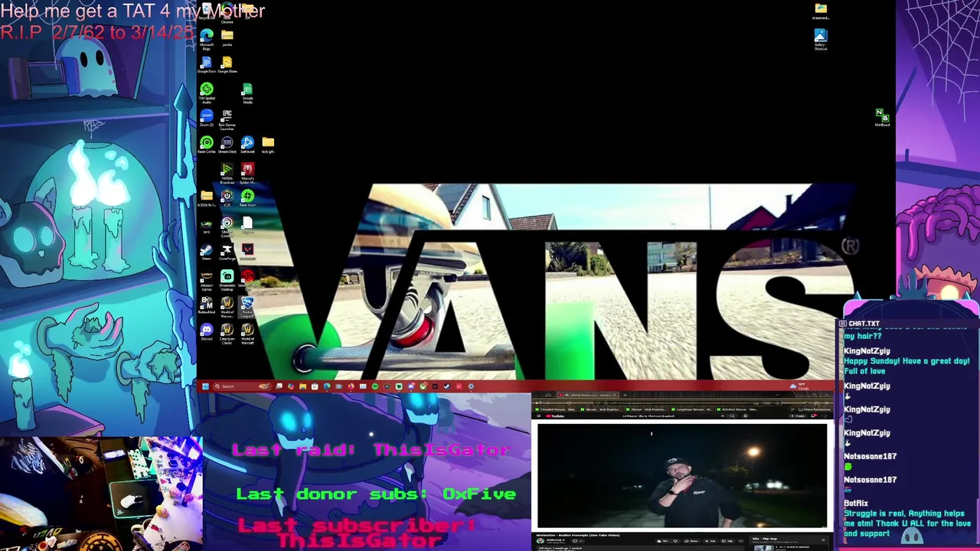
Task: Open the NiceBoard shortcut on right desktop
Action: click(x=883, y=117)
